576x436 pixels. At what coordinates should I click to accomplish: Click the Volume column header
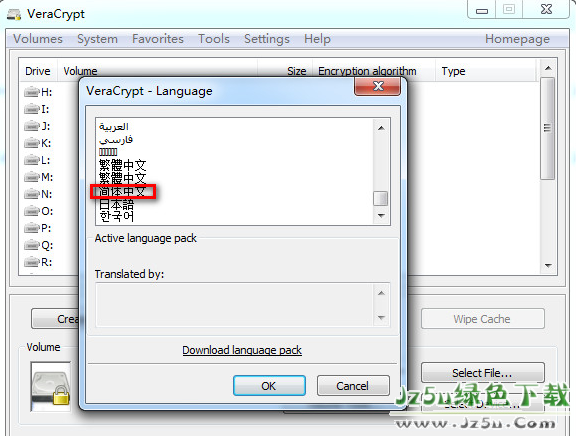157,71
